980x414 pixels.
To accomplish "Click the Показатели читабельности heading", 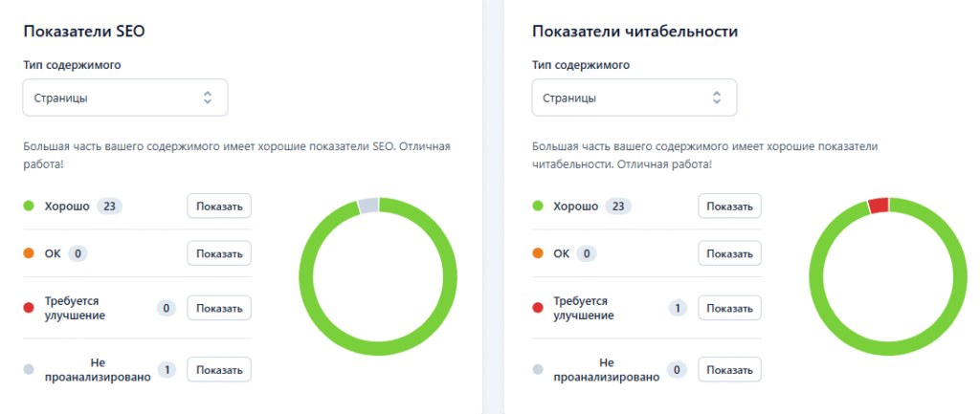I will pos(635,32).
